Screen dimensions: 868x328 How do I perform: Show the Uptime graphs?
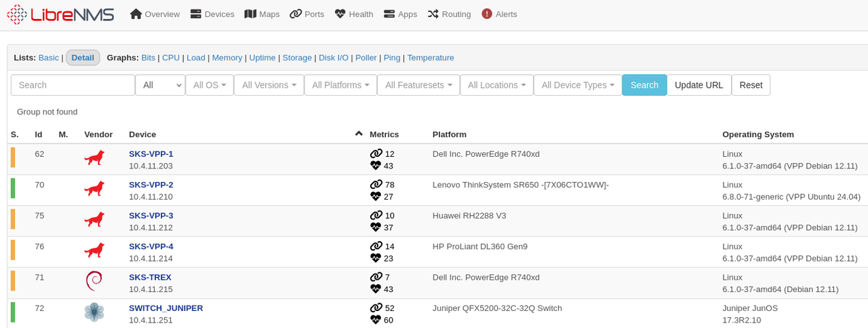[x=262, y=58]
